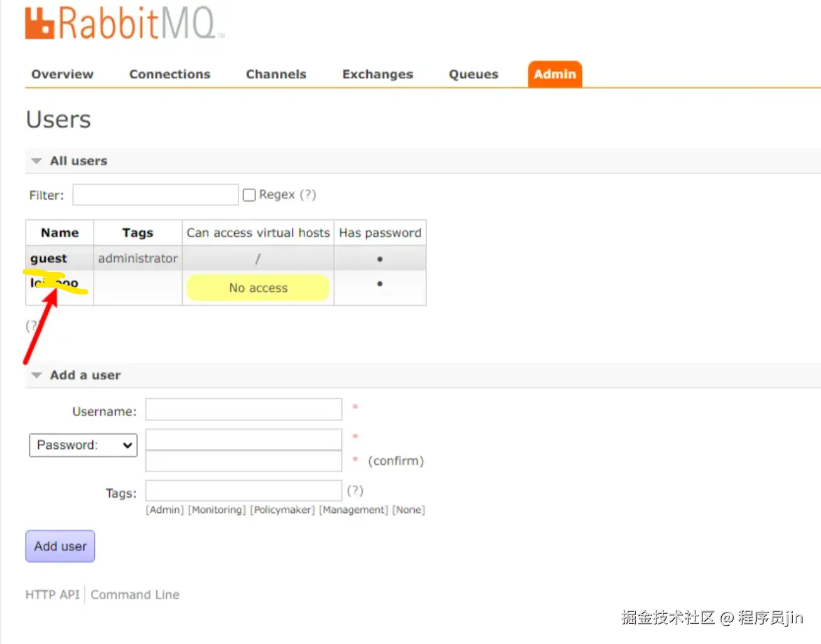Click the administrator tag cell
Image resolution: width=821 pixels, height=644 pixels.
[x=137, y=258]
